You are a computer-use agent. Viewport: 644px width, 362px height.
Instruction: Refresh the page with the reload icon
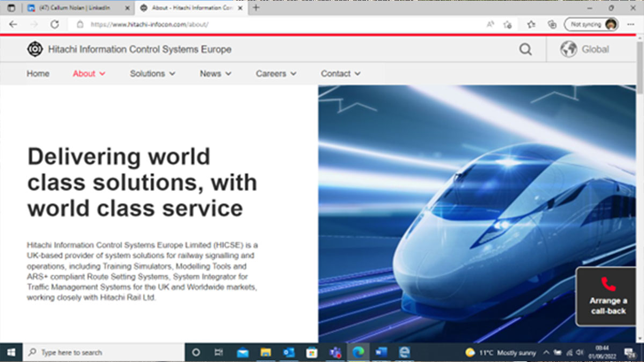pos(54,24)
